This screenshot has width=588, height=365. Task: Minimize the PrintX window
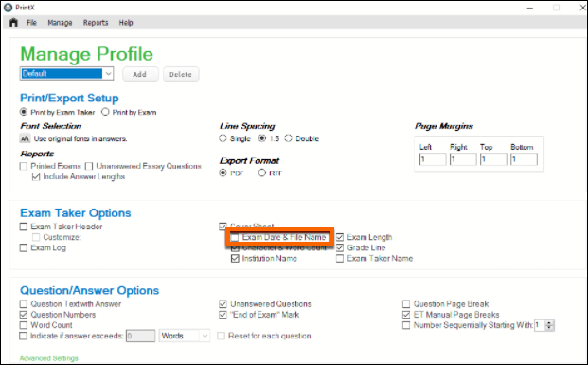click(x=530, y=8)
